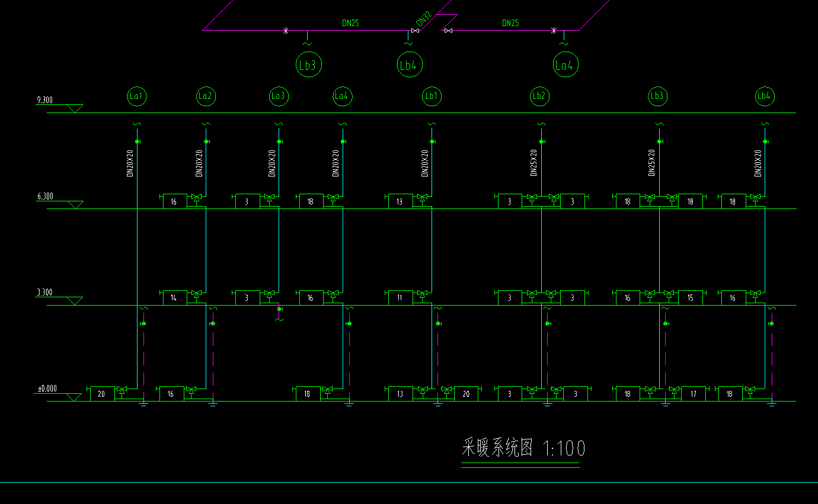Screen dimensions: 818x504
Task: Select radiator box 17 at ground level
Action: pos(694,394)
